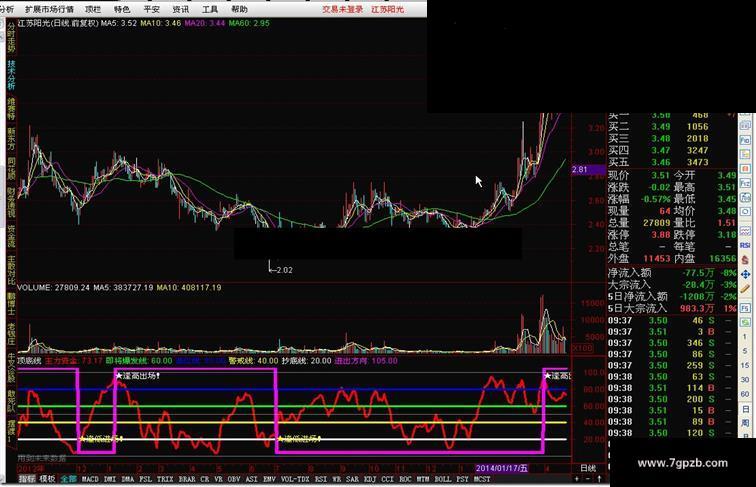
Task: Switch to weekly (周) period
Action: coord(745,422)
